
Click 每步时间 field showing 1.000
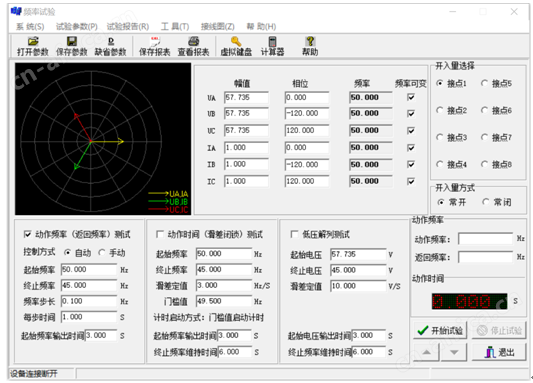pos(89,317)
